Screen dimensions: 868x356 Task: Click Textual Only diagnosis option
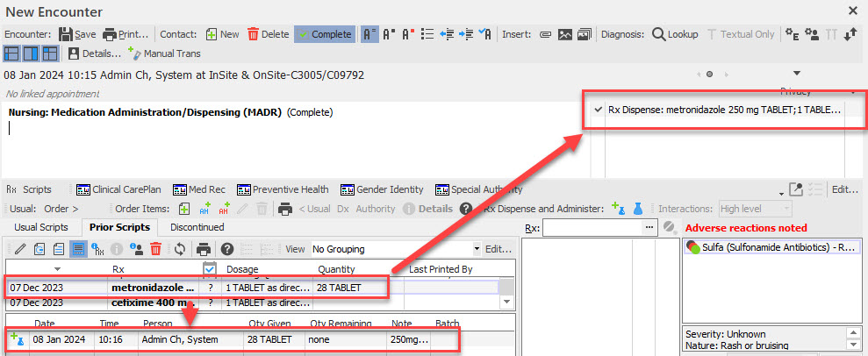pyautogui.click(x=741, y=34)
